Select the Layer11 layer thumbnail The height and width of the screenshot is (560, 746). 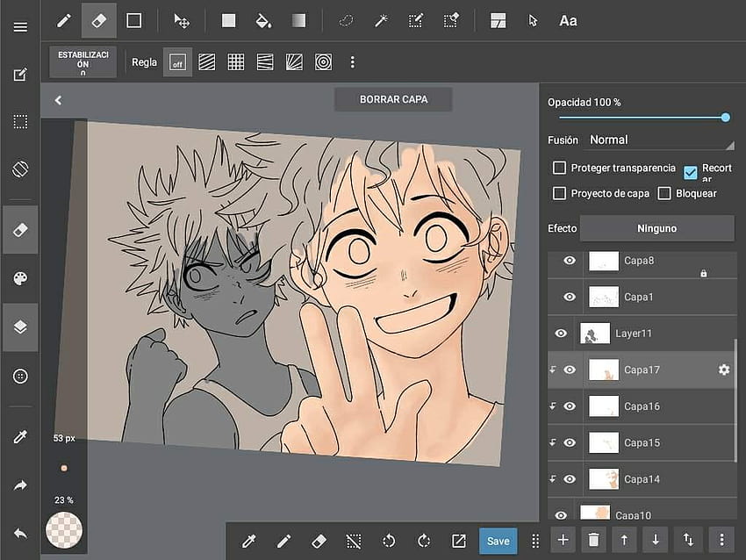(x=595, y=334)
